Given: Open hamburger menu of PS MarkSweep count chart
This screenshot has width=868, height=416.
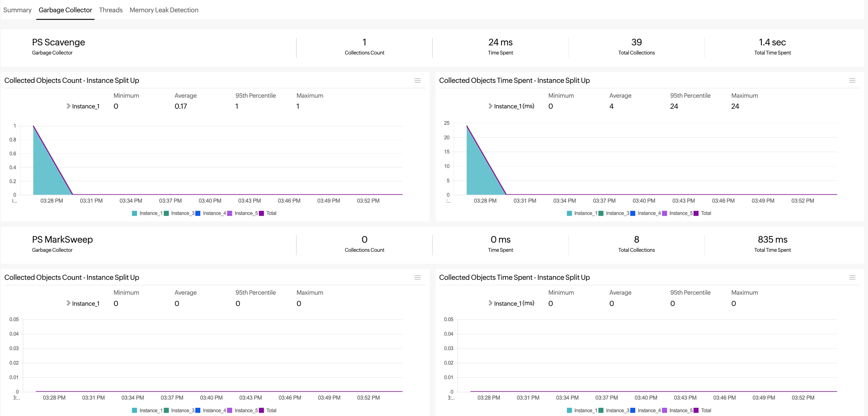Looking at the screenshot, I should click(418, 277).
